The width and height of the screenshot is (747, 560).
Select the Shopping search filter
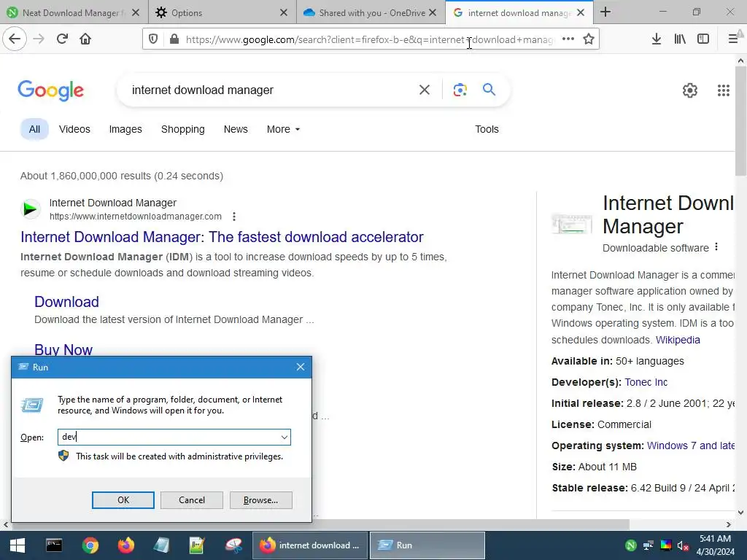click(182, 129)
